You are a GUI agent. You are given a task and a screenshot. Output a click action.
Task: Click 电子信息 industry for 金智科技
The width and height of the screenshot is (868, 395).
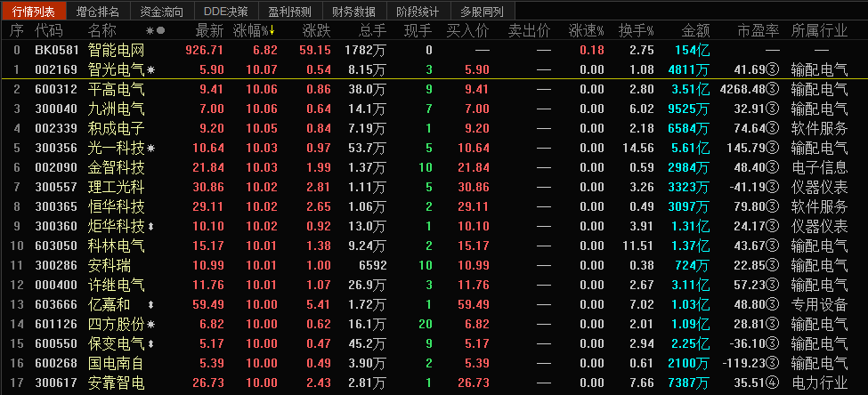click(x=820, y=167)
